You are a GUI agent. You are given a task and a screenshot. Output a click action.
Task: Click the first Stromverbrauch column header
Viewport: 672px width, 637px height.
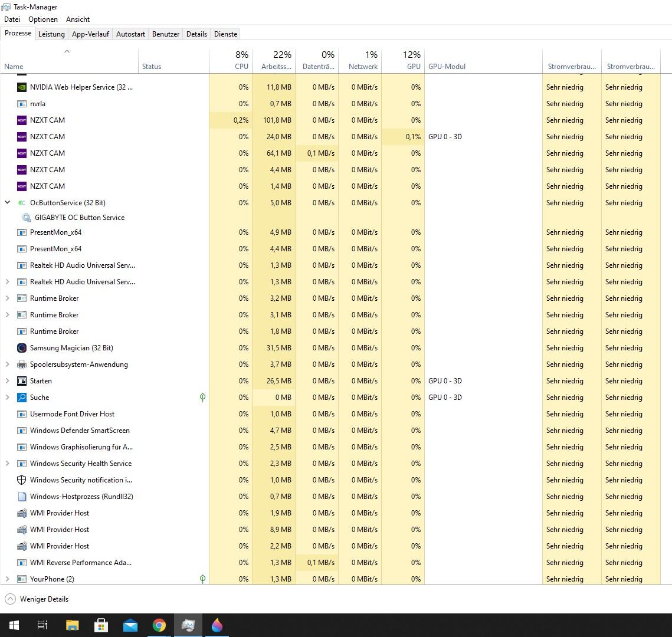572,61
